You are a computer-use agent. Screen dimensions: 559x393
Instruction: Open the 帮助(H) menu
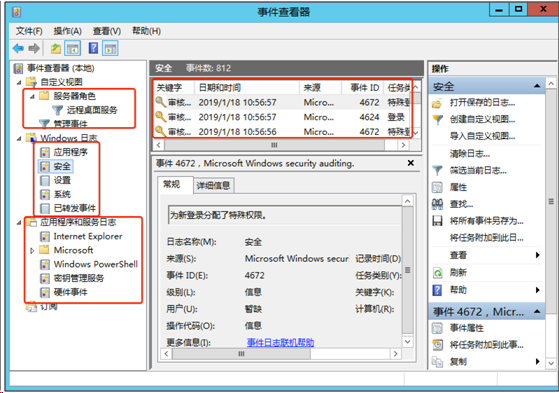(x=147, y=31)
